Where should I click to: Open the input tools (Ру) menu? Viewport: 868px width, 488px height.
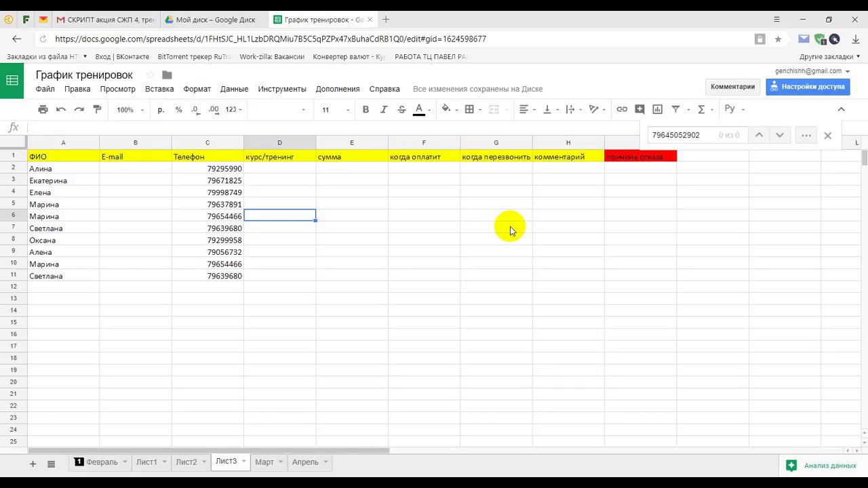tap(734, 109)
